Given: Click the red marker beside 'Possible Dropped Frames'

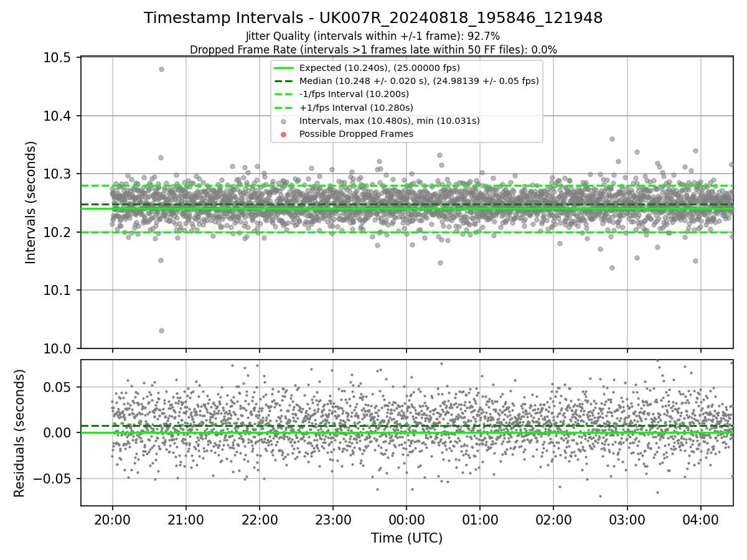Looking at the screenshot, I should coord(283,134).
